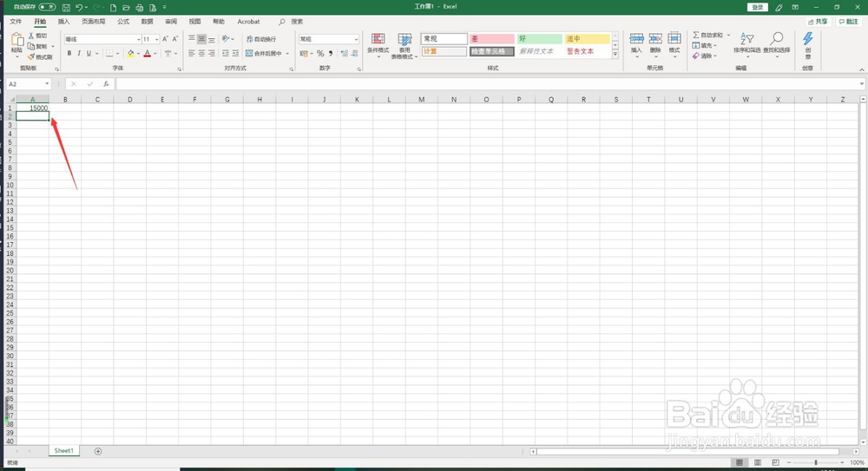Click the Delete cells (删除) icon
Image resolution: width=868 pixels, height=471 pixels.
(x=655, y=39)
